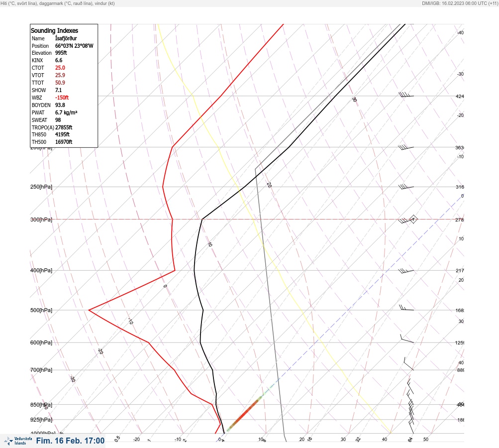This screenshot has height=448, width=499.
Task: Click the 400[hPa] pressure label
Action: coord(41,271)
